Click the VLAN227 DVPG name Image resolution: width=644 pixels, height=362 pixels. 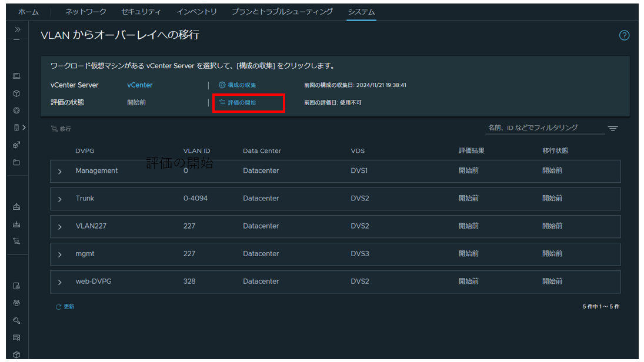[91, 226]
